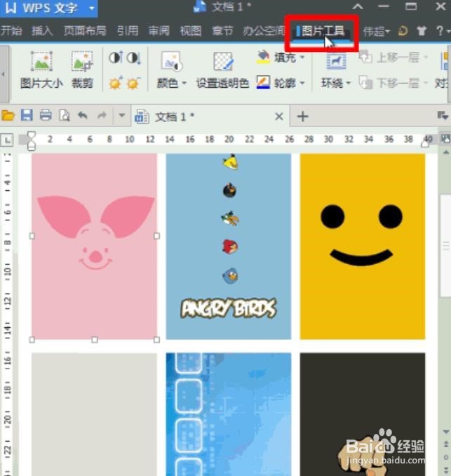Open the 页面布局 Page Layout tab

85,31
